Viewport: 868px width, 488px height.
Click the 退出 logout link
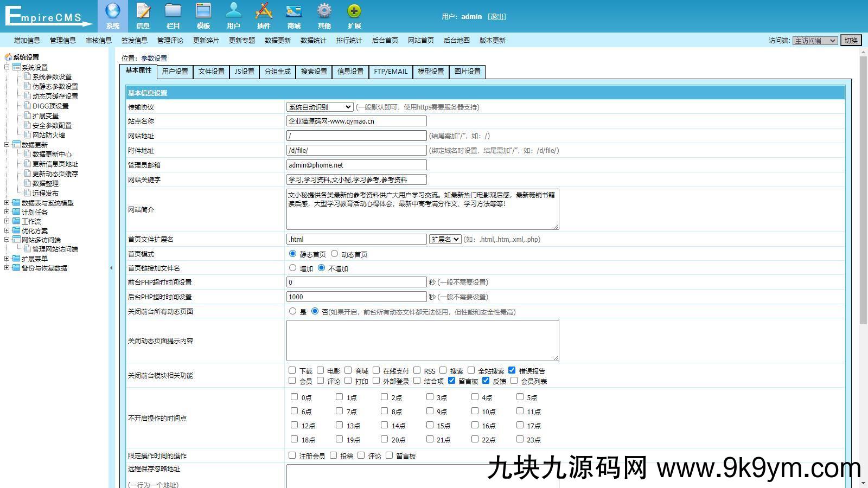pyautogui.click(x=496, y=17)
